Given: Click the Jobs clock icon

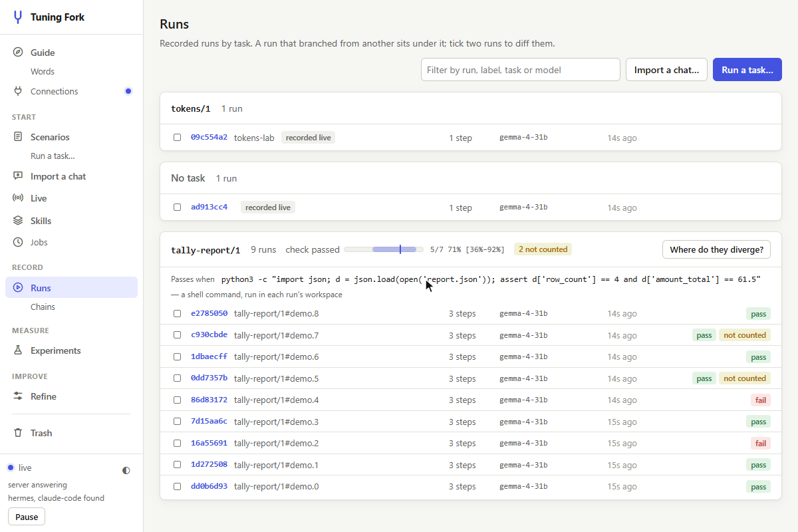Looking at the screenshot, I should (18, 242).
